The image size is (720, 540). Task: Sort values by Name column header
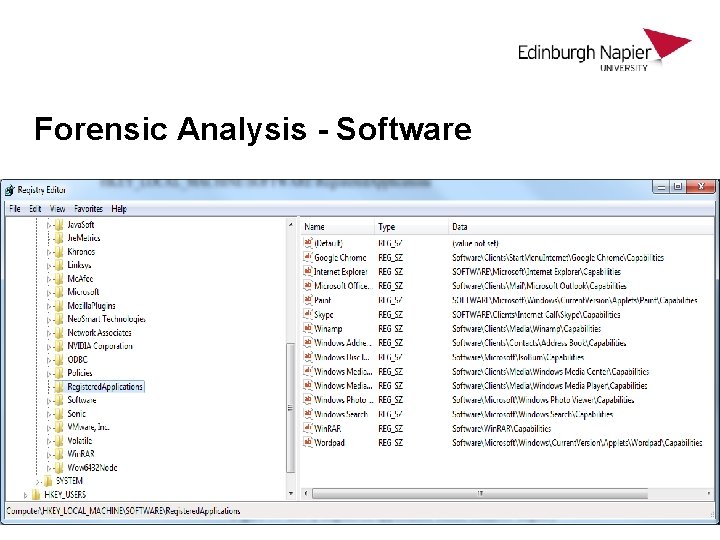(337, 226)
